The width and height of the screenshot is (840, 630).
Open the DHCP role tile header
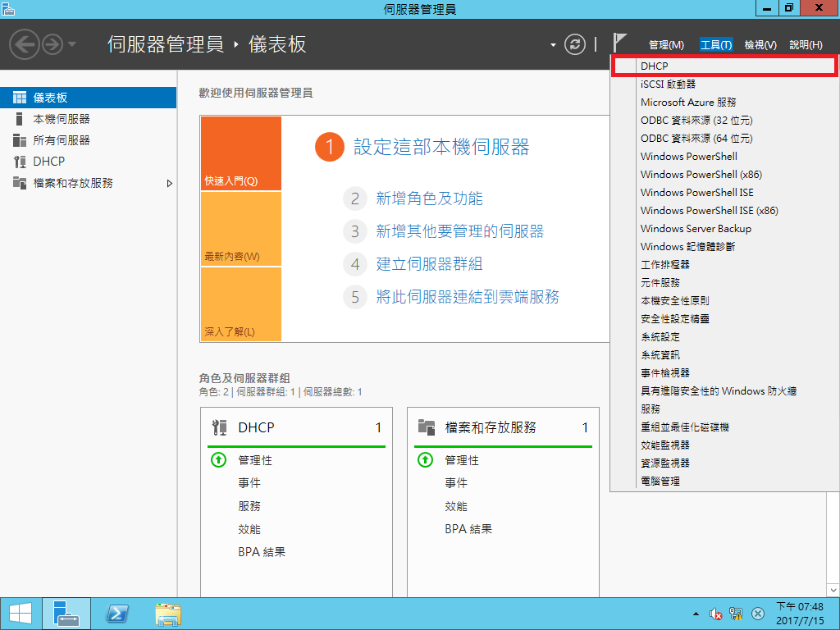(x=296, y=427)
